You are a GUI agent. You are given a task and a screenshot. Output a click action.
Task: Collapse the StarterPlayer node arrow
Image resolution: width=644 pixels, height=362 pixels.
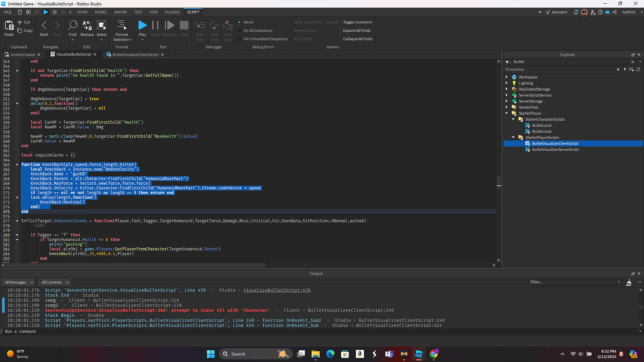click(507, 113)
